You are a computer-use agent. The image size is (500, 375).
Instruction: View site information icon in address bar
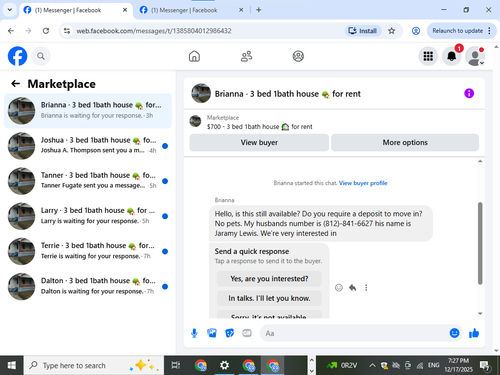[67, 31]
